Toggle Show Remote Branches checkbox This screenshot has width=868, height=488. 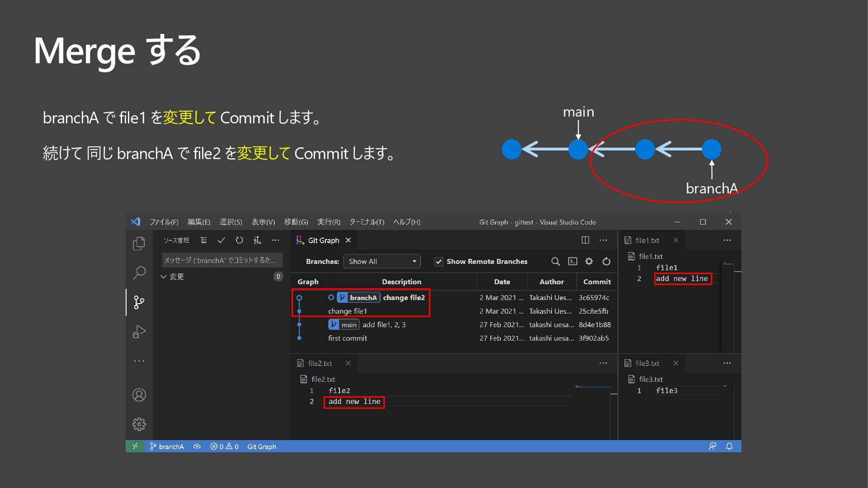pyautogui.click(x=439, y=262)
